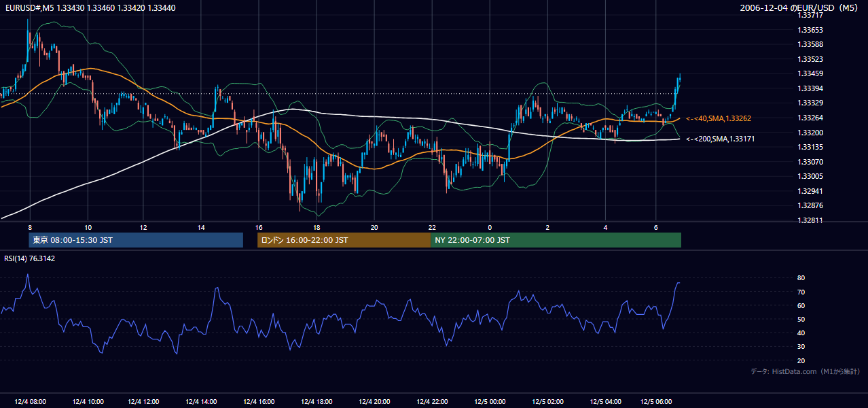
Task: Click the 12/4 14:00 bottom time label
Action: 202,402
